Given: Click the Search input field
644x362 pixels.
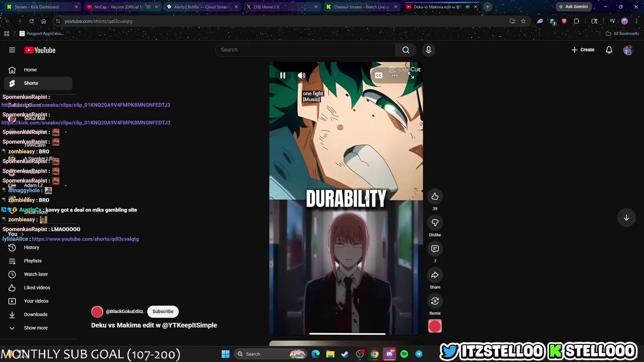Looking at the screenshot, I should click(306, 50).
